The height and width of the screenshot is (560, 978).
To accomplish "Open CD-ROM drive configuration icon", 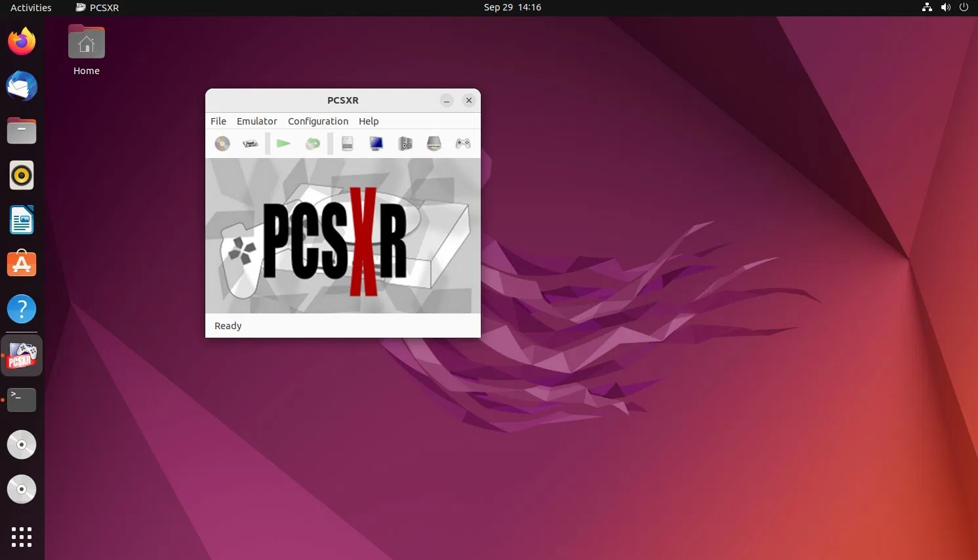I will [434, 143].
